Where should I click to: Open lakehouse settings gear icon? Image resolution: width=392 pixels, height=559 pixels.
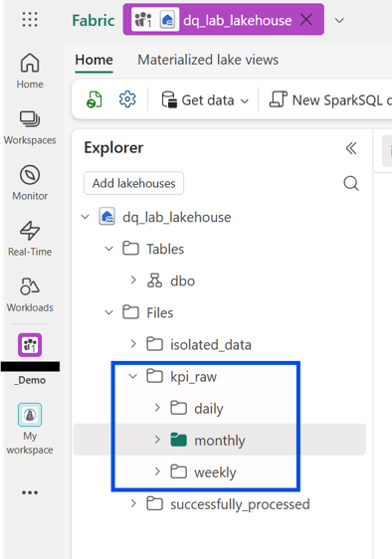point(127,99)
